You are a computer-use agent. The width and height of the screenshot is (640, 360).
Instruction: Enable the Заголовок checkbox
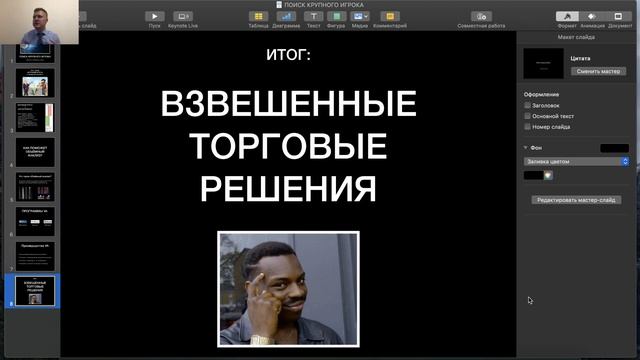click(527, 105)
